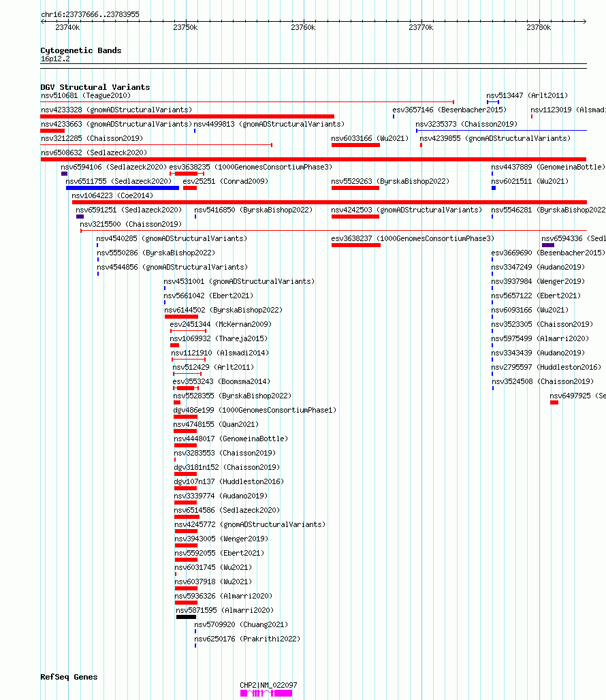Select nsv6037918 (Wu2021) label
Screen dimensions: 606x700
point(213,582)
